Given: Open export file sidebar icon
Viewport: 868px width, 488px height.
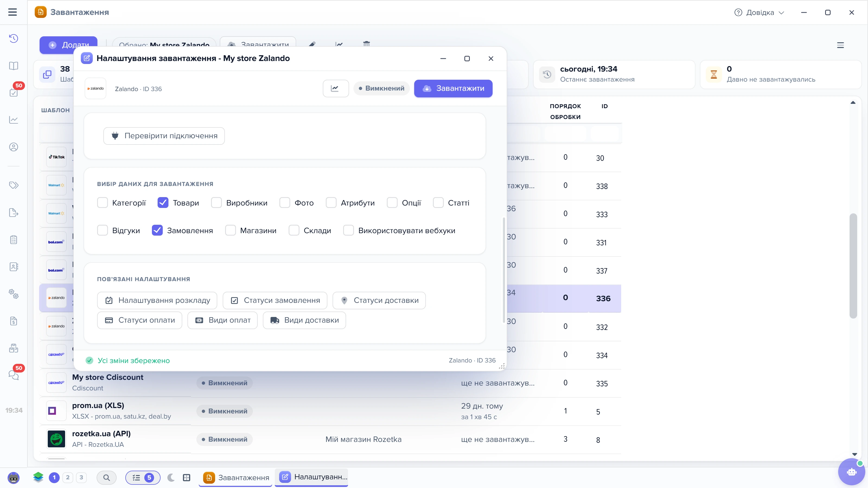Looking at the screenshot, I should coord(14,213).
